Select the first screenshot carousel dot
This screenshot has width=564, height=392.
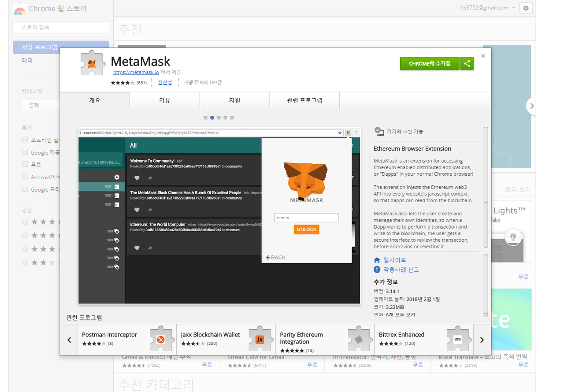[x=205, y=118]
